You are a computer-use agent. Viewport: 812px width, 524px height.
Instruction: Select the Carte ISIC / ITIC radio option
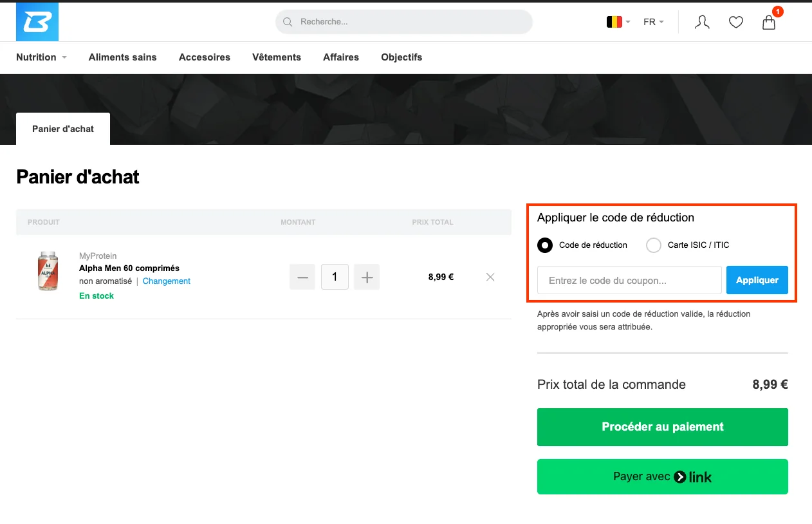[654, 245]
